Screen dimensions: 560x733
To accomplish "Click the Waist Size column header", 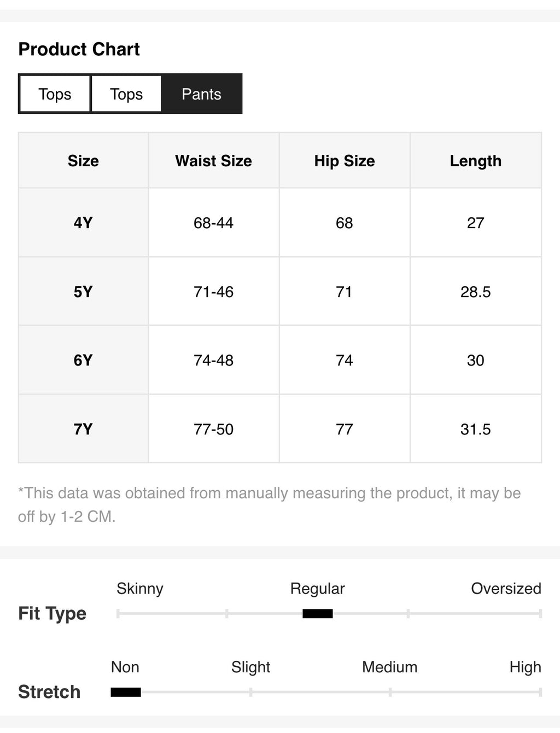I will coord(214,161).
